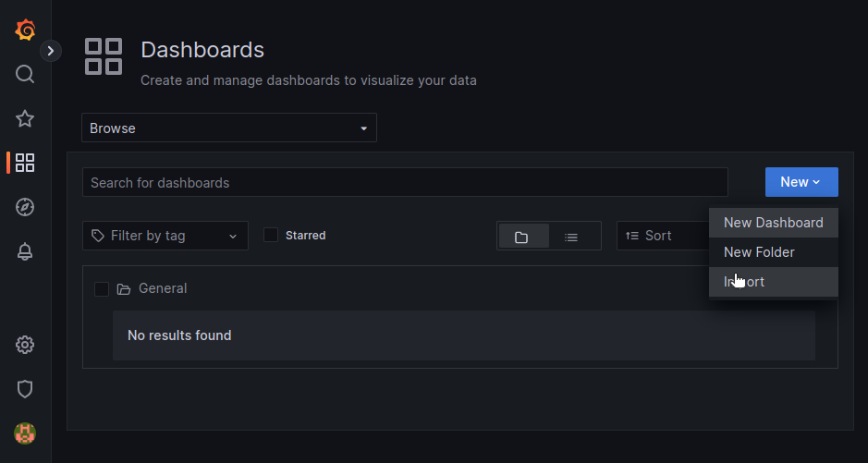Viewport: 868px width, 463px height.
Task: Open search from the sidebar magnifier icon
Action: (25, 74)
